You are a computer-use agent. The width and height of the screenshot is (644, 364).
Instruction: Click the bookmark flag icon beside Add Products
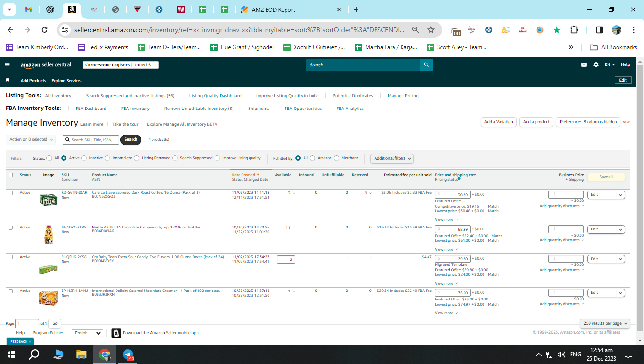coord(8,81)
